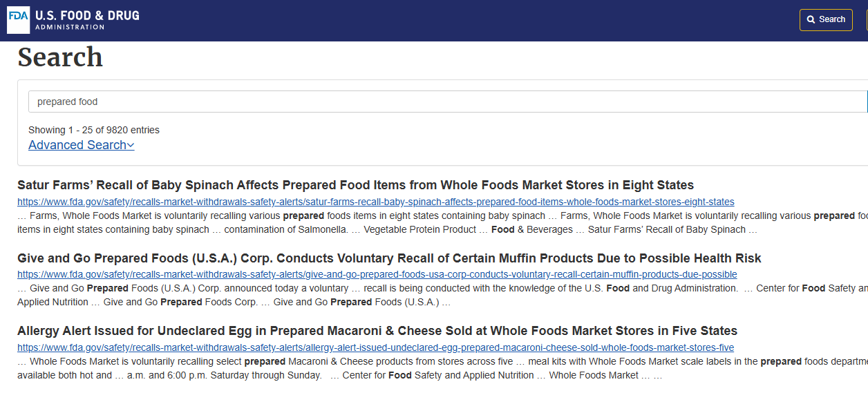Click the macaroni & cheese allergy alert URL

[375, 347]
